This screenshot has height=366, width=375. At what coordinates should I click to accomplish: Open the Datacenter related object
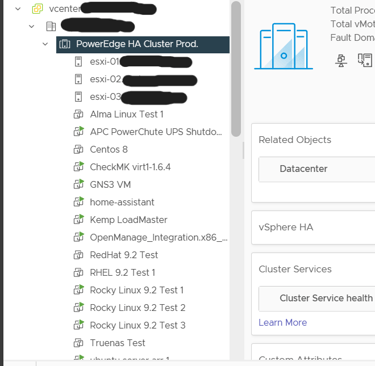[303, 169]
